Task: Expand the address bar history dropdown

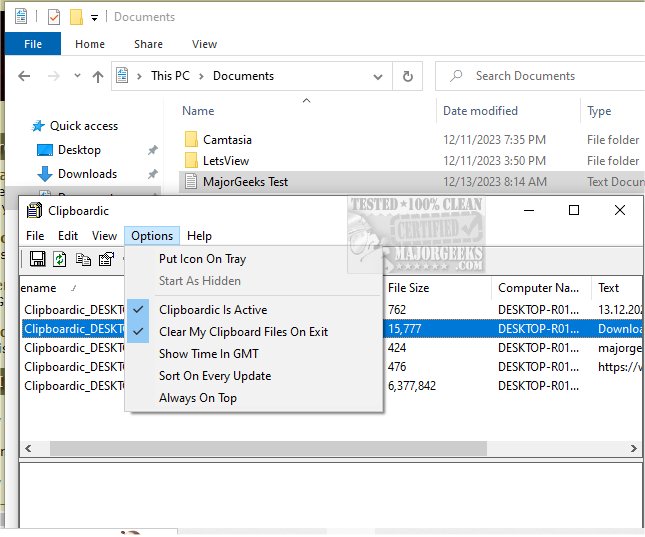Action: 378,77
